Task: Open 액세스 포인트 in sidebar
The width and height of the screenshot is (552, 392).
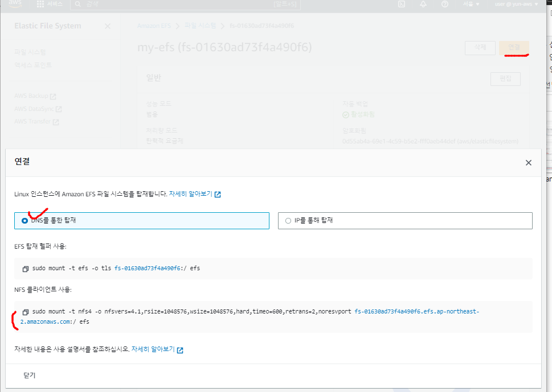Action: click(x=33, y=65)
